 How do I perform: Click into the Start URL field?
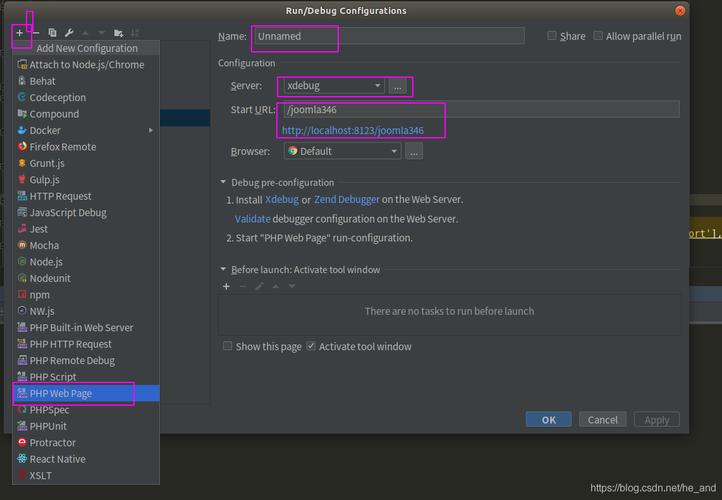[481, 110]
